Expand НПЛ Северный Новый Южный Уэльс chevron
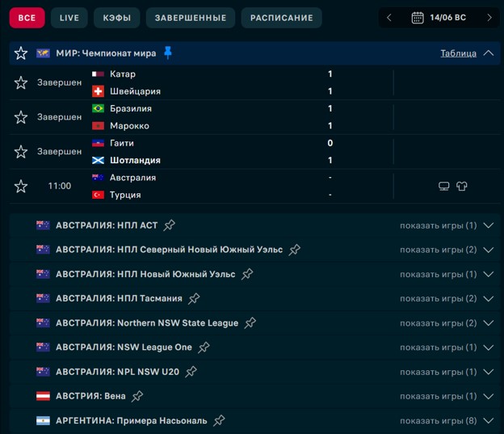Image resolution: width=504 pixels, height=434 pixels. (488, 250)
